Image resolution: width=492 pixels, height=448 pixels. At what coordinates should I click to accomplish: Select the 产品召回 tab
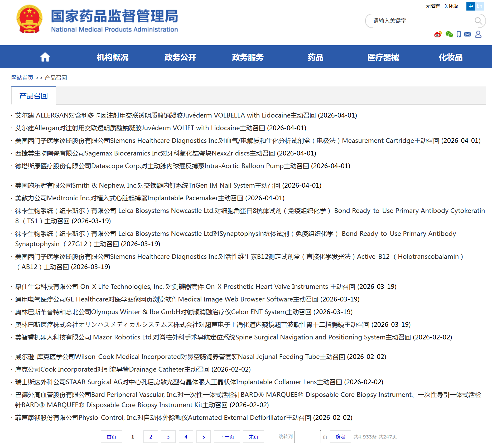click(x=33, y=96)
